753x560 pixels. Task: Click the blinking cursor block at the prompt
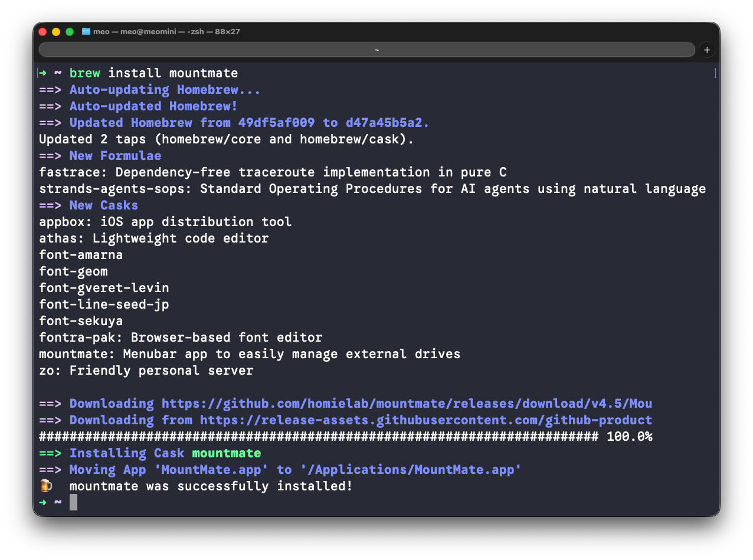(x=73, y=502)
